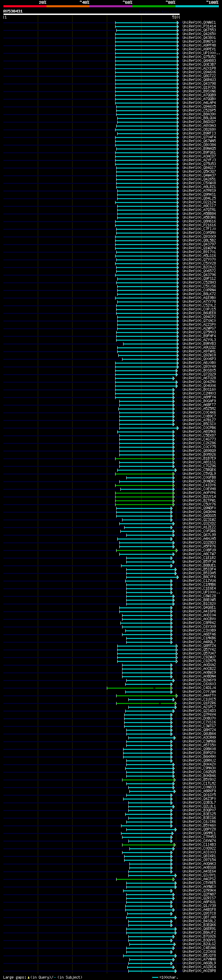Select hit label UniRef100_Q67WN5
The image size is (222, 980).
[199, 141]
